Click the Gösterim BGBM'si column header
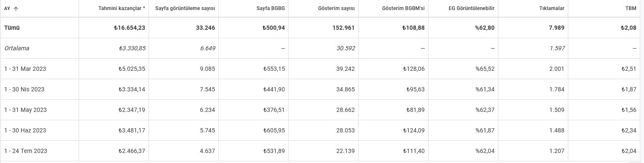This screenshot has height=163, width=644. [403, 8]
